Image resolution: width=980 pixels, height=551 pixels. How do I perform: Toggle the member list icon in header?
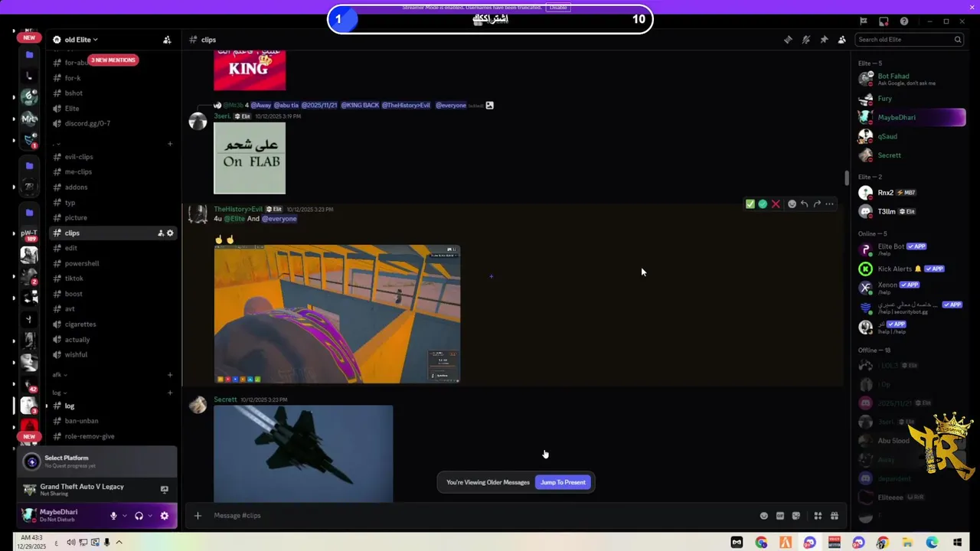(841, 40)
